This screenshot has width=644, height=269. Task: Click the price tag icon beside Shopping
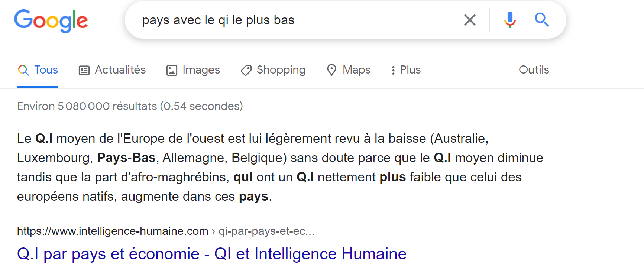click(246, 70)
